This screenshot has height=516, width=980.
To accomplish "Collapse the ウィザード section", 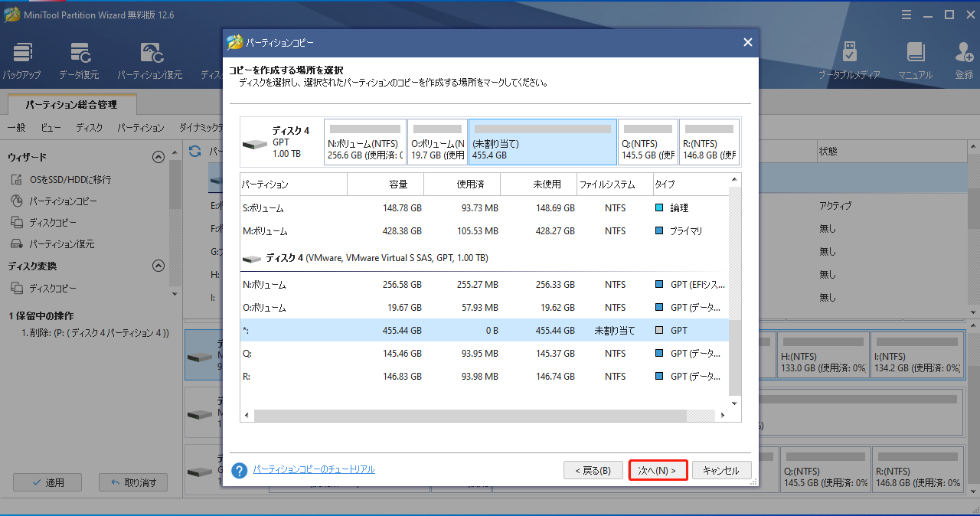I will (158, 156).
